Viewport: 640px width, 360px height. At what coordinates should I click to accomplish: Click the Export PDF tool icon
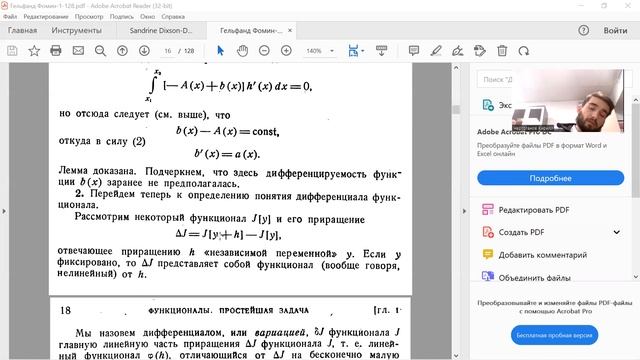pyautogui.click(x=488, y=105)
